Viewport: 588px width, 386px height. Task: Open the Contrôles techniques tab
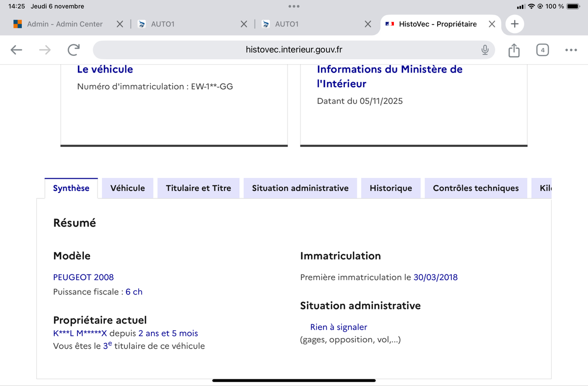[475, 188]
